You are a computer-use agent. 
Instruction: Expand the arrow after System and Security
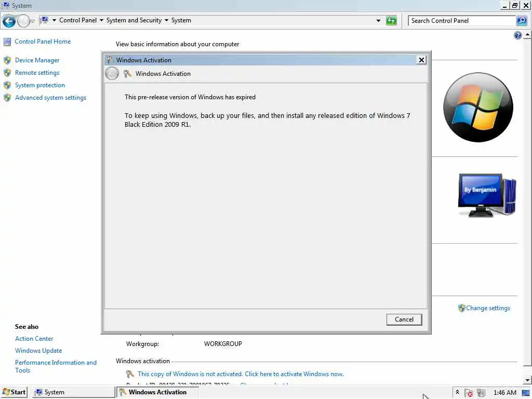[x=166, y=20]
